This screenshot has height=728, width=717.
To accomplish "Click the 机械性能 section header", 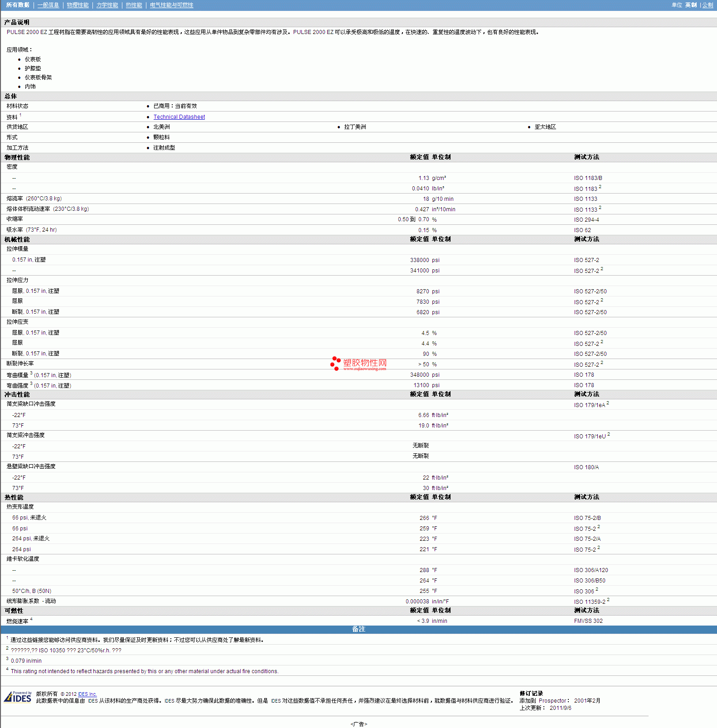I will (x=17, y=239).
